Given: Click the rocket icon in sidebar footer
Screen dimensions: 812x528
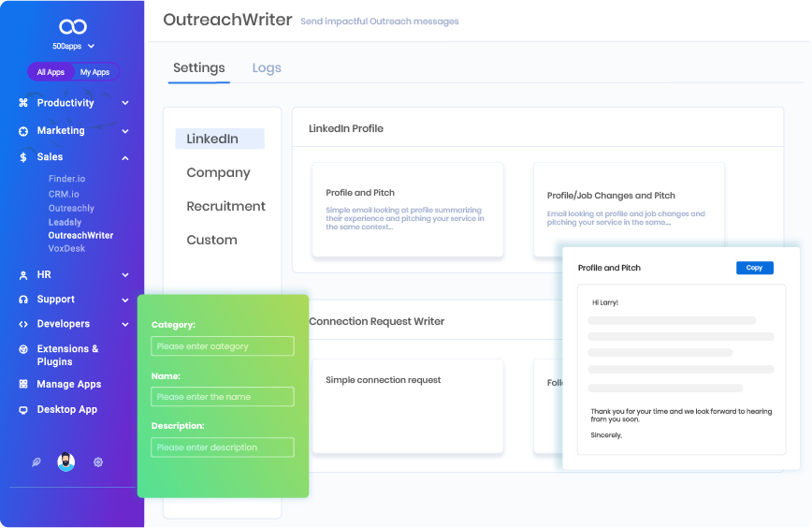Looking at the screenshot, I should (x=36, y=462).
